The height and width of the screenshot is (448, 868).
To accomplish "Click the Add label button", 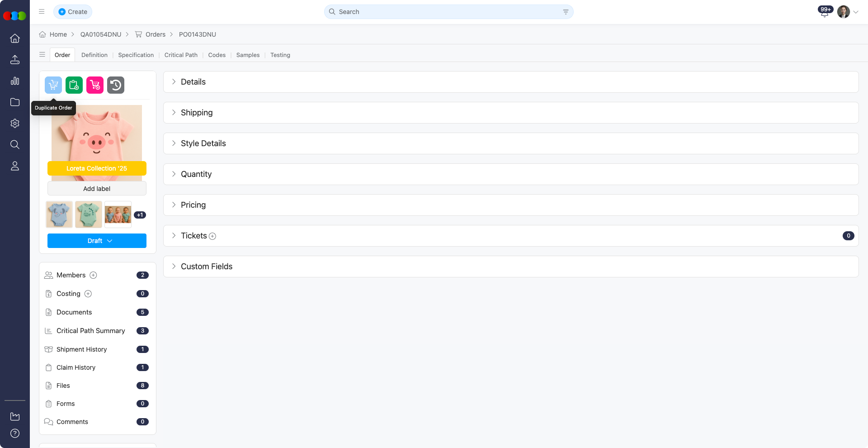I will [x=97, y=189].
